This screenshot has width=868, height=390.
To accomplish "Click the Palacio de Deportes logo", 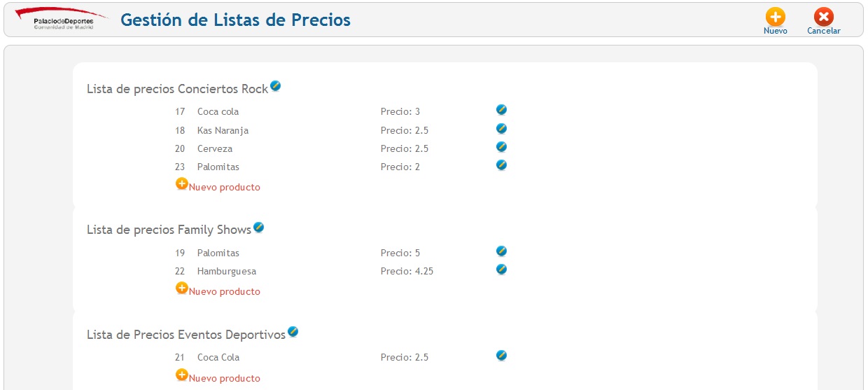I will click(x=62, y=19).
